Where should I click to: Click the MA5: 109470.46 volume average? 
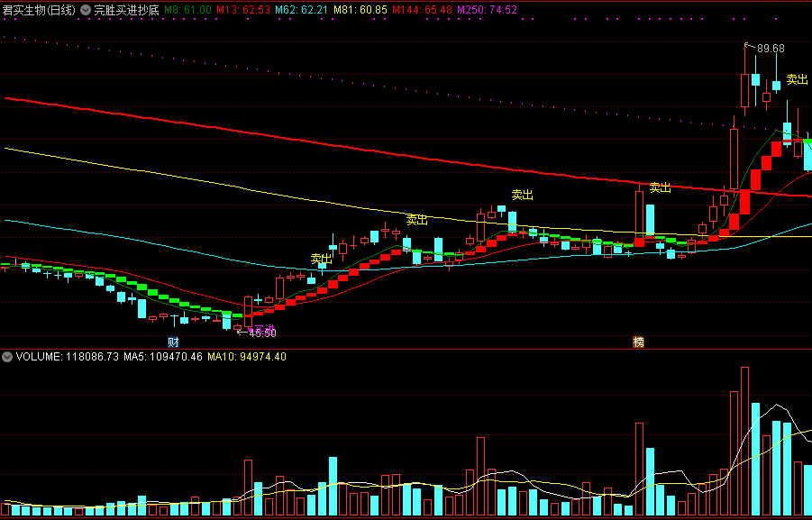coord(163,357)
